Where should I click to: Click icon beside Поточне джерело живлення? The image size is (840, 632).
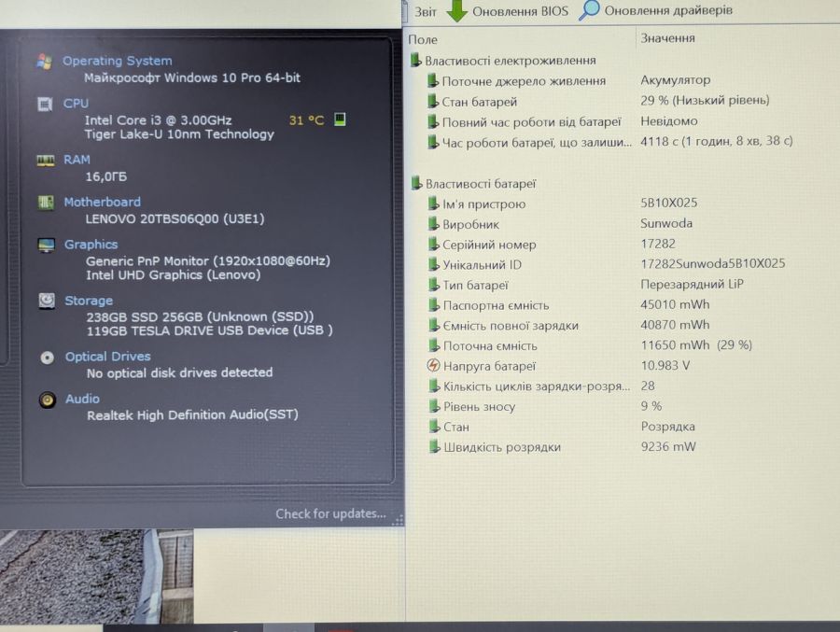click(x=433, y=80)
